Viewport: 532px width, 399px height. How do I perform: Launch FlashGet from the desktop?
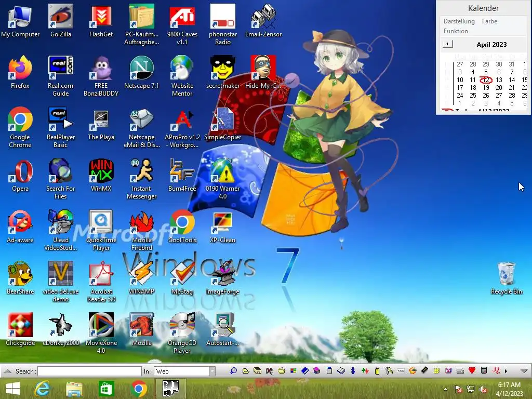point(101,20)
